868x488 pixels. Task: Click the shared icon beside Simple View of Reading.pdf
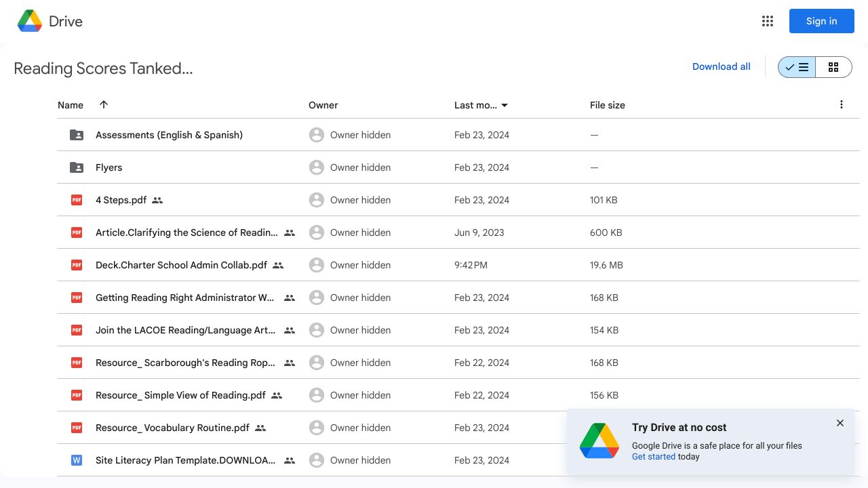[x=277, y=395]
